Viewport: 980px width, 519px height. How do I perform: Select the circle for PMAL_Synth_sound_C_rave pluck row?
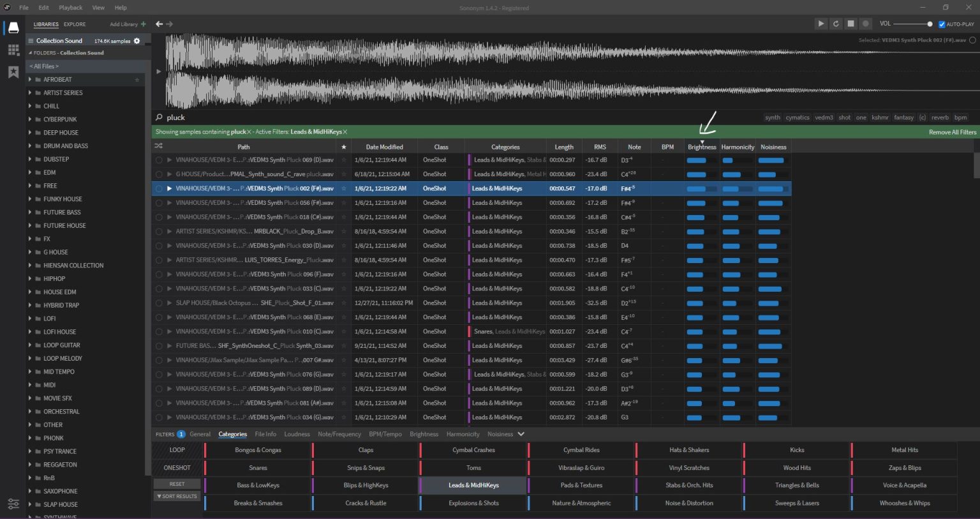[159, 174]
